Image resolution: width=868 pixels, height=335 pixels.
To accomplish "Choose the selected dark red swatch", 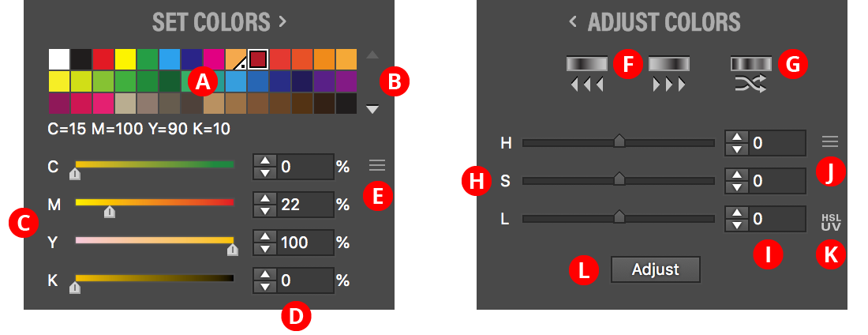I will pyautogui.click(x=258, y=59).
